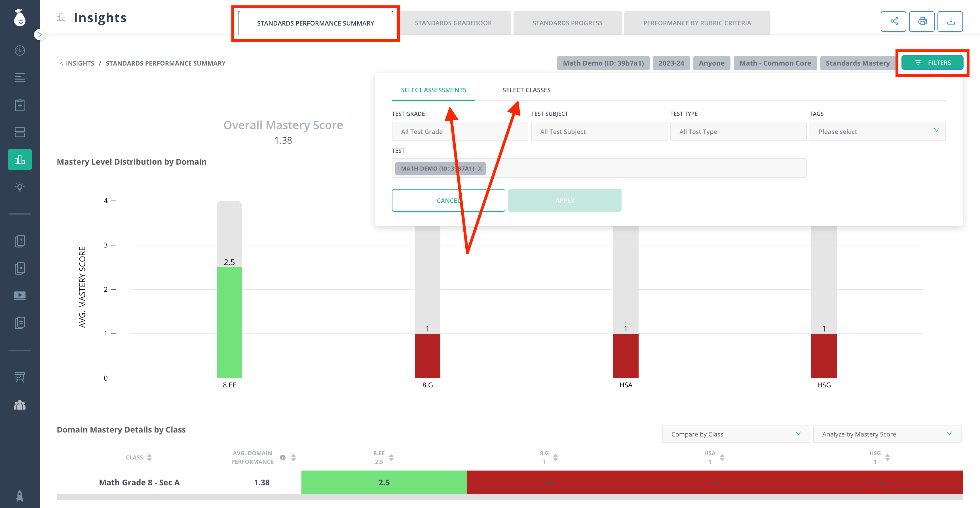Click the green 2.5 cell for Math Grade 8
980x508 pixels.
click(384, 482)
